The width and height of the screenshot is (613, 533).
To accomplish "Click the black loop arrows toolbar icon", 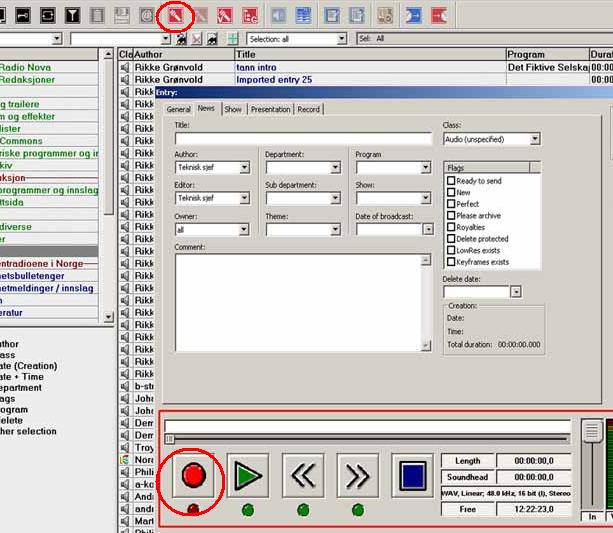I will click(48, 15).
